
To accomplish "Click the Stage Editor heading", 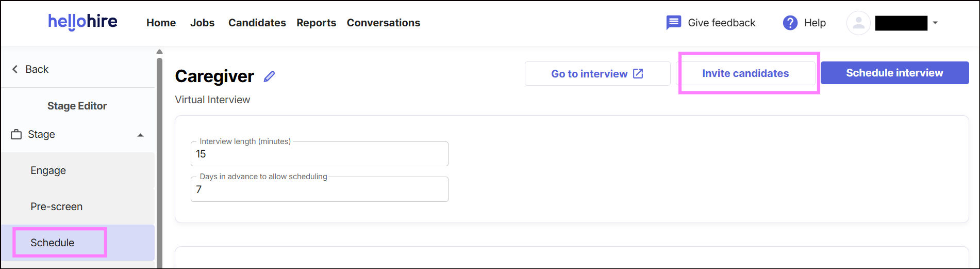I will 77,106.
